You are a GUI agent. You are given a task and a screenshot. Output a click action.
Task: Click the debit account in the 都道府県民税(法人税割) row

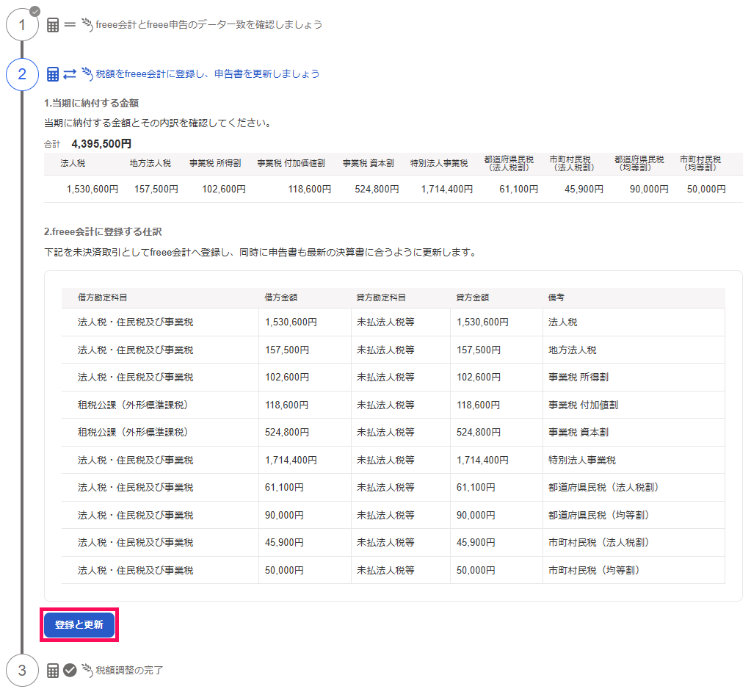pyautogui.click(x=136, y=488)
